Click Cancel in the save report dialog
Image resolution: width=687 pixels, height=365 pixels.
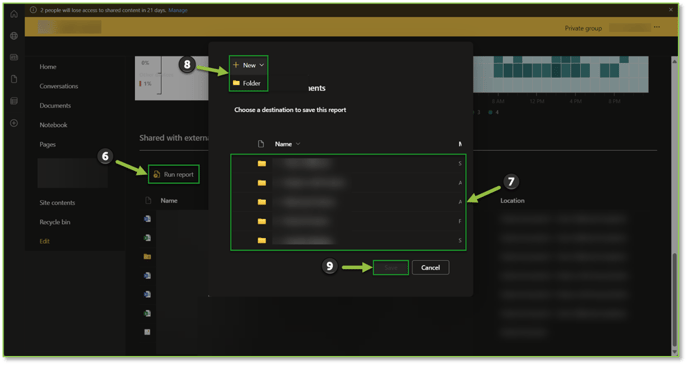430,268
